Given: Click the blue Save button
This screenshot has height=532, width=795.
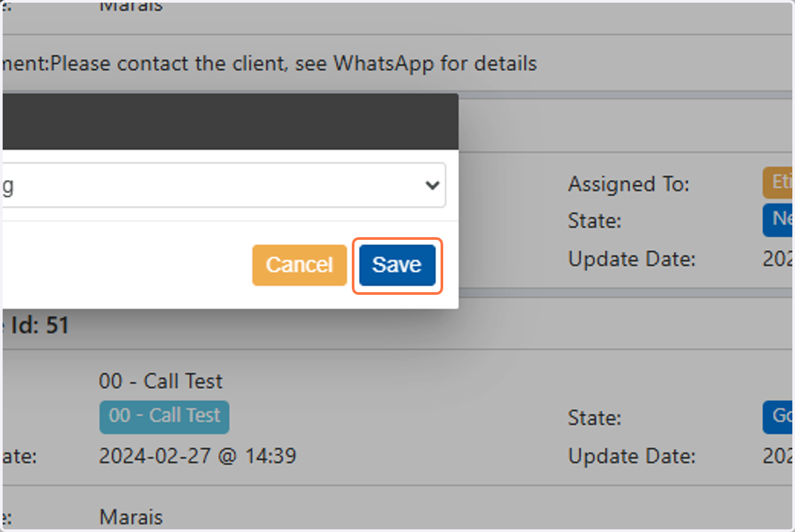Looking at the screenshot, I should (397, 265).
